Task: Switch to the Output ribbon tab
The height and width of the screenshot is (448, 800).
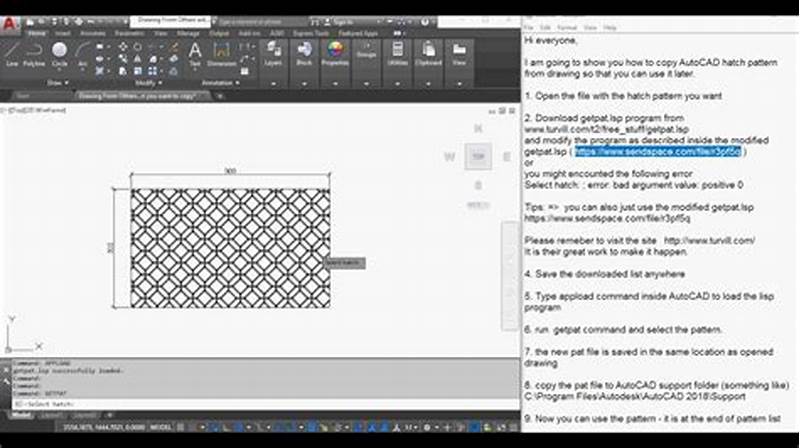Action: 219,34
